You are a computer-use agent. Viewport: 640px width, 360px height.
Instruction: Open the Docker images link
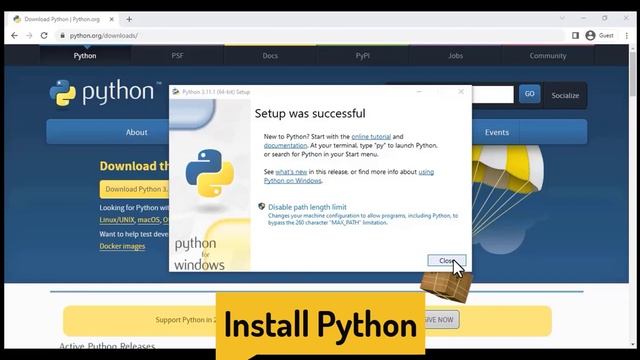coord(122,246)
